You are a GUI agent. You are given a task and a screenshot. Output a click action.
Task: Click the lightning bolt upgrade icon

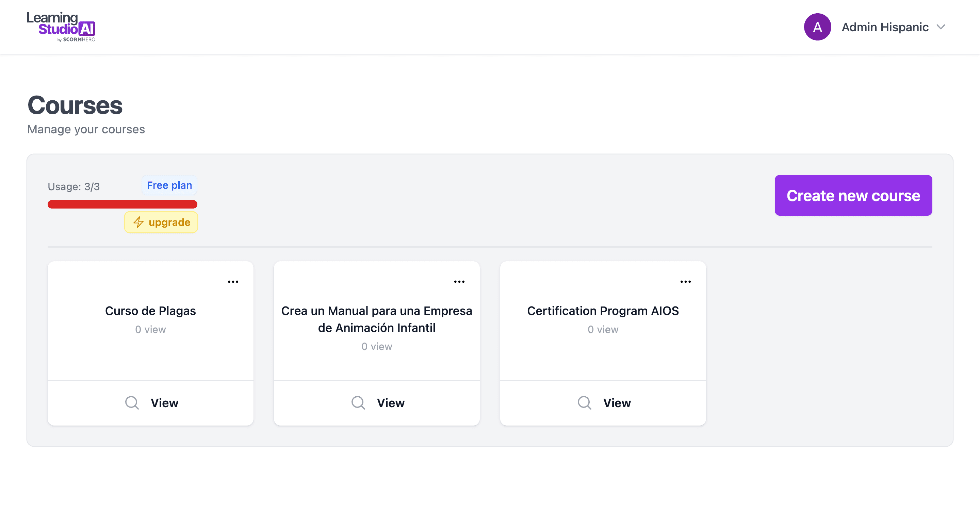(x=138, y=222)
